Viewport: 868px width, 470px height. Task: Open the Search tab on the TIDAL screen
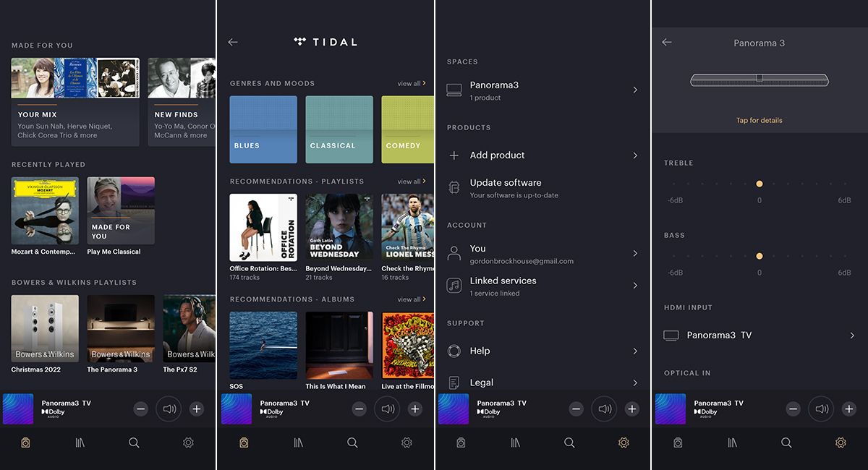pos(352,443)
